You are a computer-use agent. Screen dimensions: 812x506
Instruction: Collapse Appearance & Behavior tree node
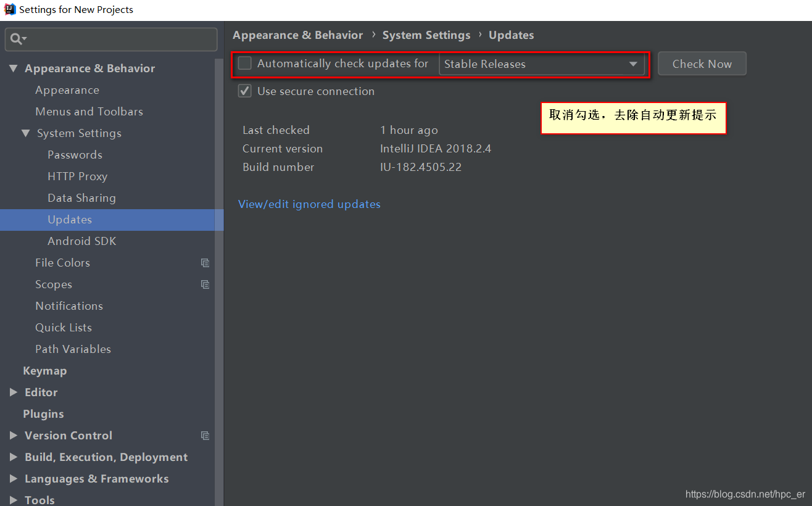tap(14, 68)
